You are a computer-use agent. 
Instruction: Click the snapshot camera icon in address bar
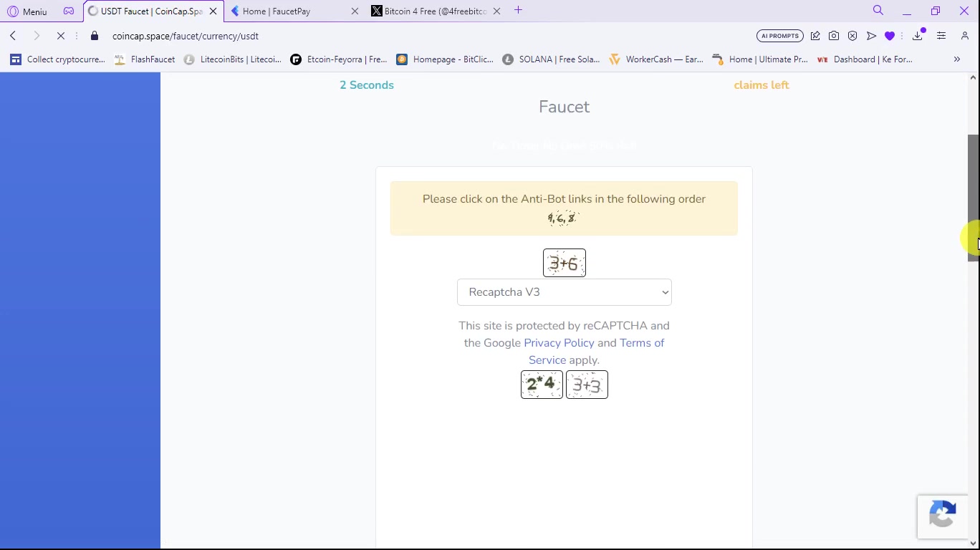(834, 36)
